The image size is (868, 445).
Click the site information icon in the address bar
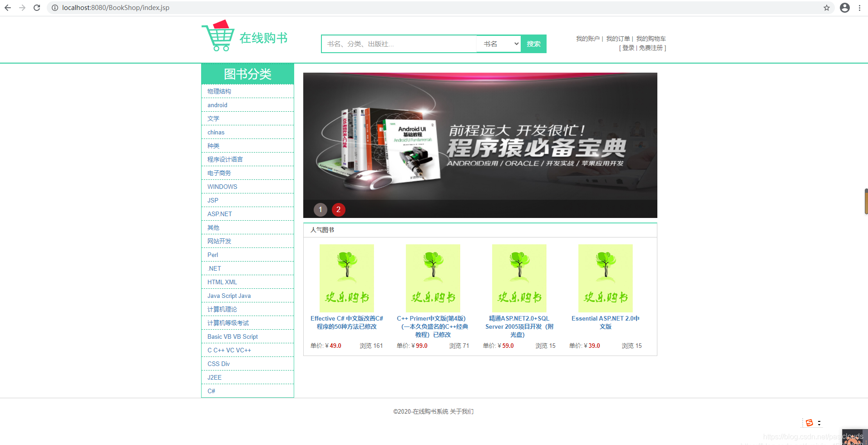(55, 8)
